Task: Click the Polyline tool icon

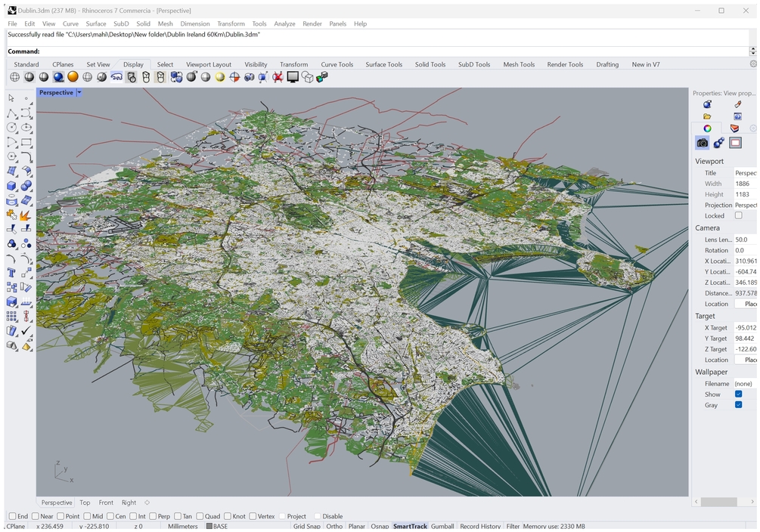Action: click(x=12, y=113)
